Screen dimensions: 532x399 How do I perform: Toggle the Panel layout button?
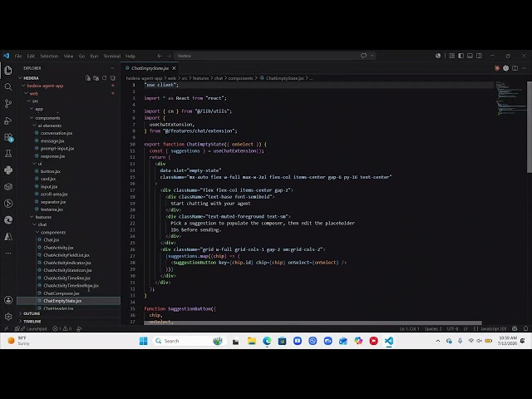(x=470, y=56)
